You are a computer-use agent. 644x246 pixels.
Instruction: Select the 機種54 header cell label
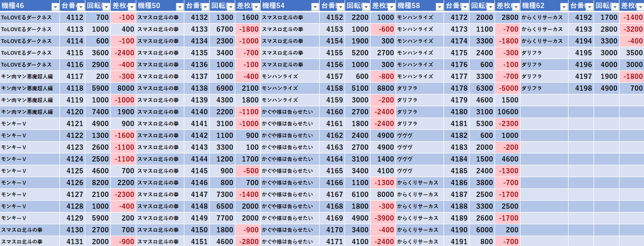coord(273,6)
